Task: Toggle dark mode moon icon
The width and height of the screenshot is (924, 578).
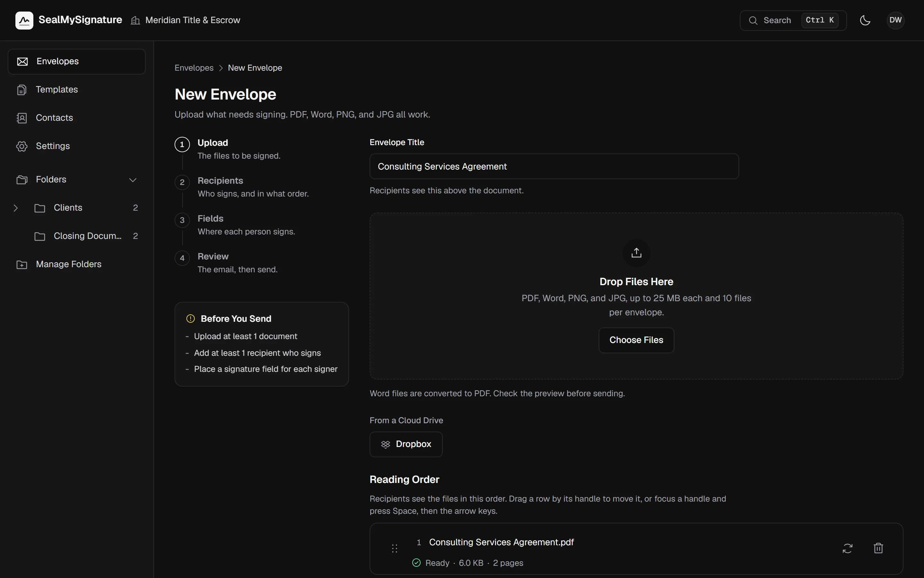Action: (865, 20)
